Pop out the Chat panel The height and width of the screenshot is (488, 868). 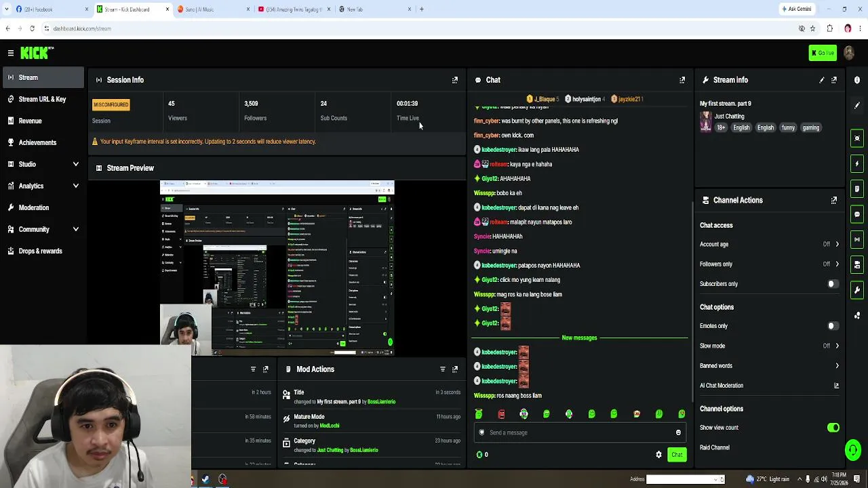click(682, 80)
